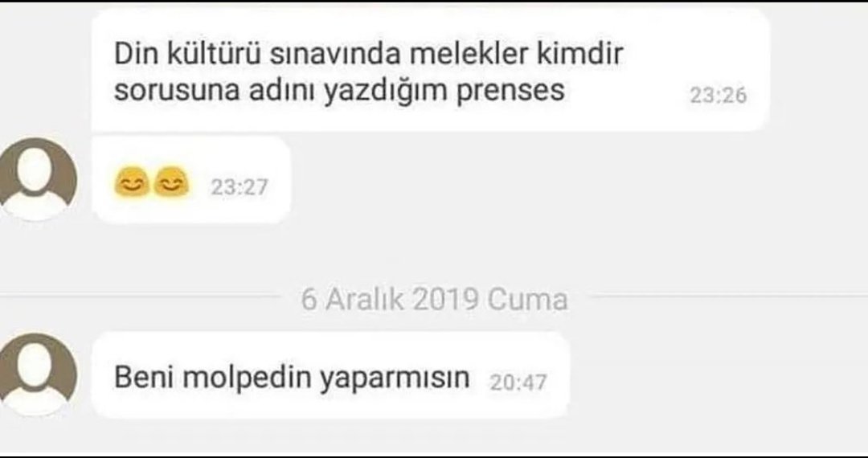Screen dimensions: 868x458
Task: Click the 23:27 timestamp
Action: [x=240, y=187]
